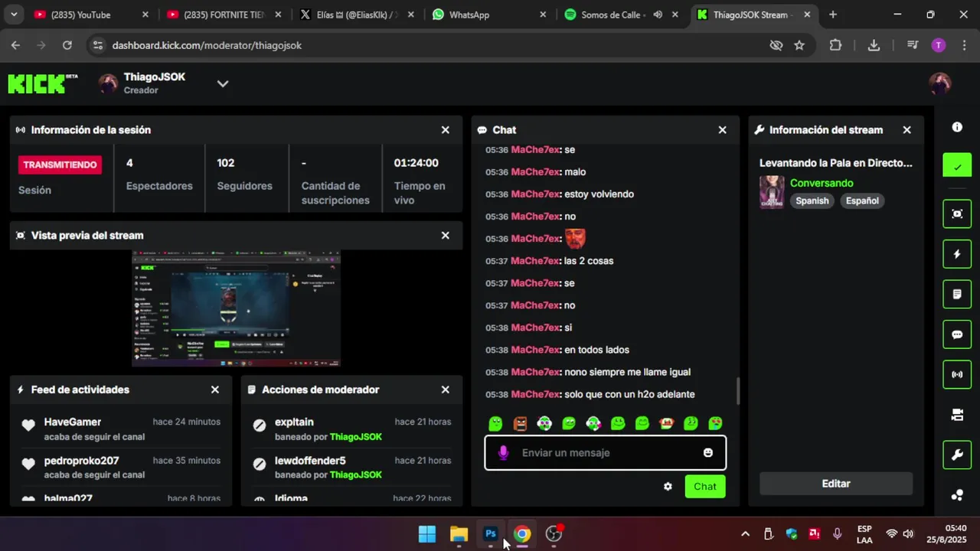The width and height of the screenshot is (980, 551).
Task: Close the Acciones de moderador panel
Action: pos(446,390)
